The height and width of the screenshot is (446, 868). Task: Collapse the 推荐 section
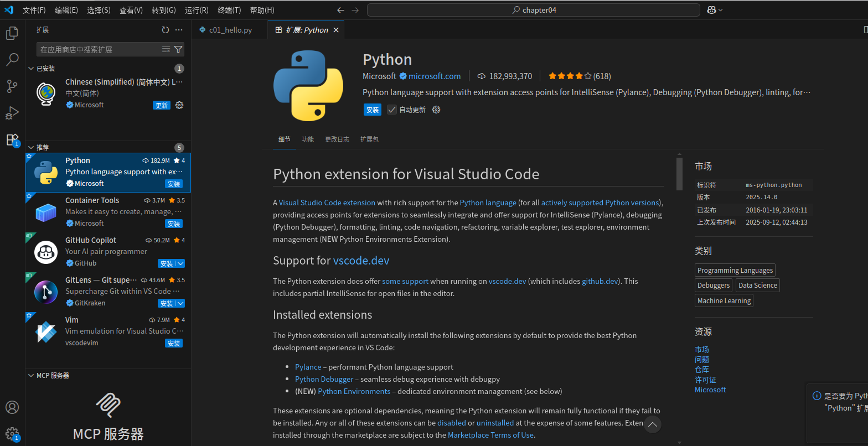(31, 147)
